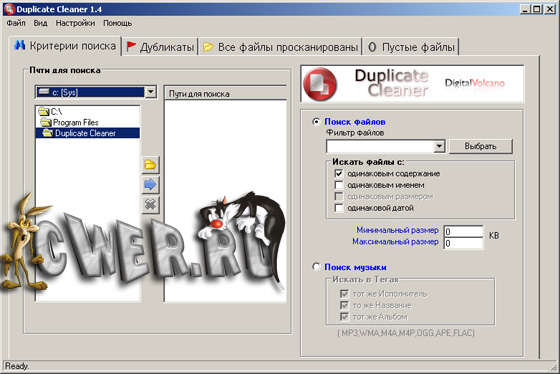560x374 pixels.
Task: Click the DigitalVolcano logo
Action: (x=475, y=83)
